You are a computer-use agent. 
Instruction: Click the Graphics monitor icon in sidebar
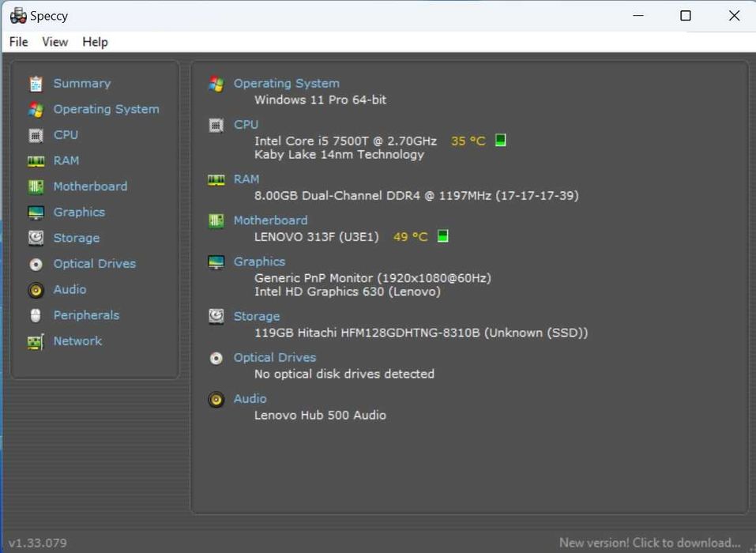click(x=36, y=213)
